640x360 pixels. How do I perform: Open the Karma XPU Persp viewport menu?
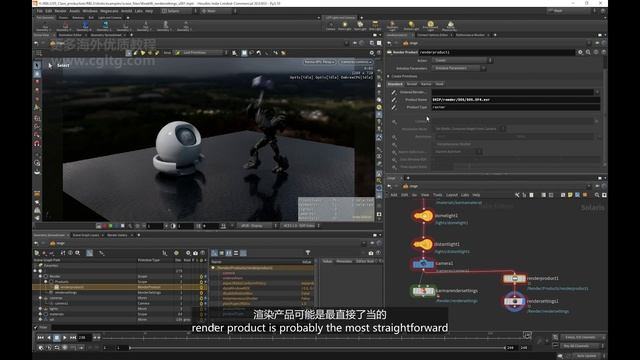pos(319,62)
